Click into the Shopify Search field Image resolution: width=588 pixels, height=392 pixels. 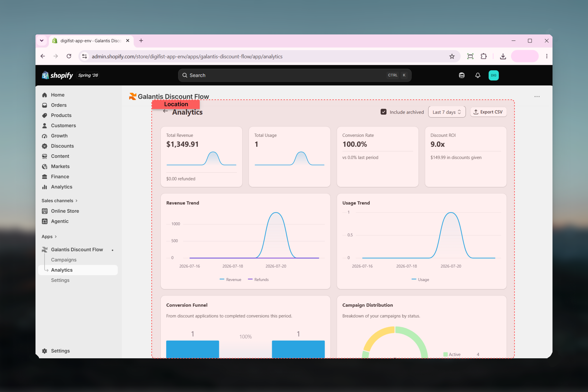[x=295, y=75]
